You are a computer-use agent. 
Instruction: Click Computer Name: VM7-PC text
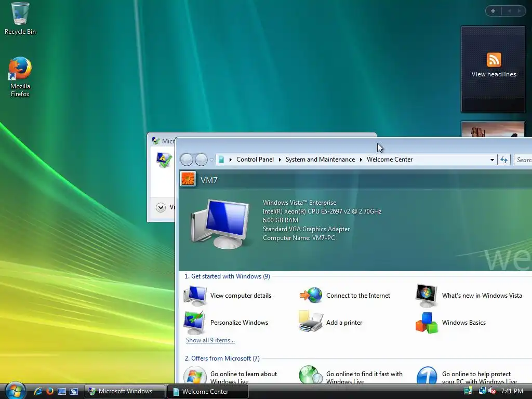pyautogui.click(x=299, y=238)
